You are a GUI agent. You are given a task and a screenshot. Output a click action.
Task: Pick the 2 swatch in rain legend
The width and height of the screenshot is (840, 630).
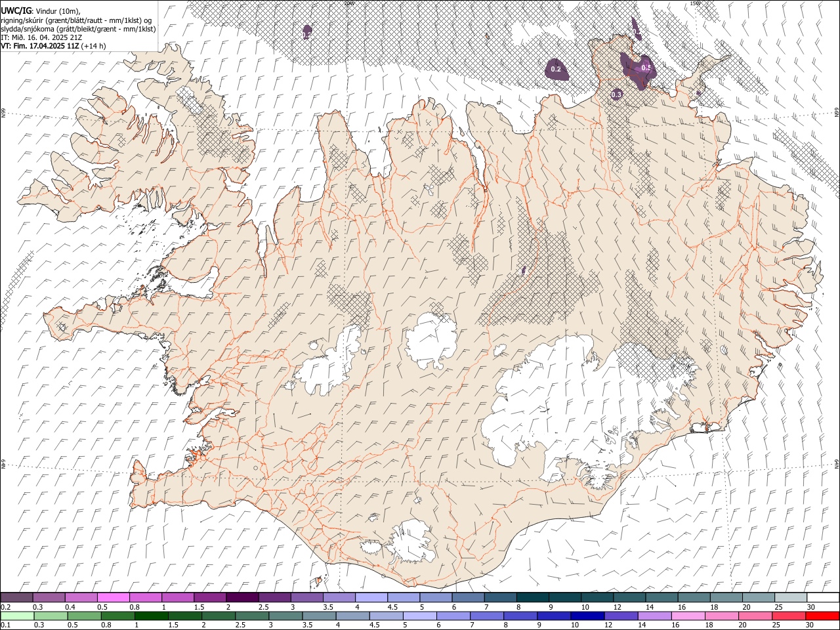pos(219,616)
